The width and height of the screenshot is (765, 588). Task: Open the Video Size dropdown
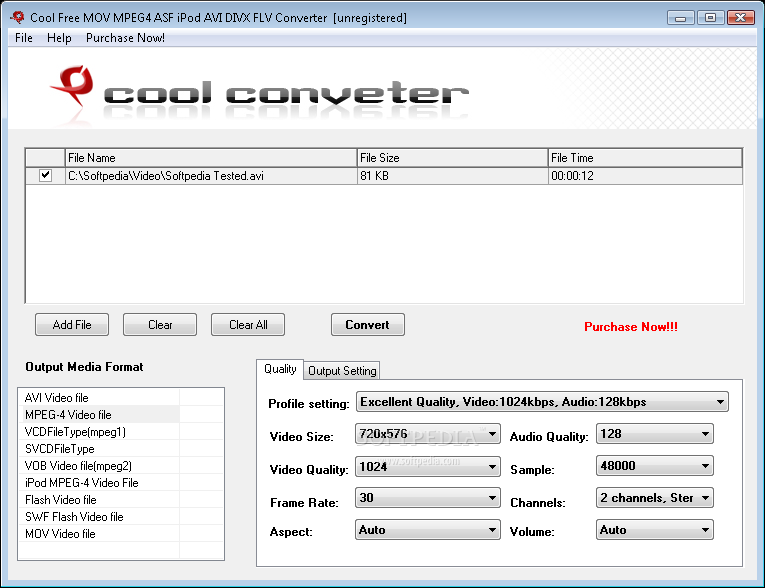(x=427, y=434)
